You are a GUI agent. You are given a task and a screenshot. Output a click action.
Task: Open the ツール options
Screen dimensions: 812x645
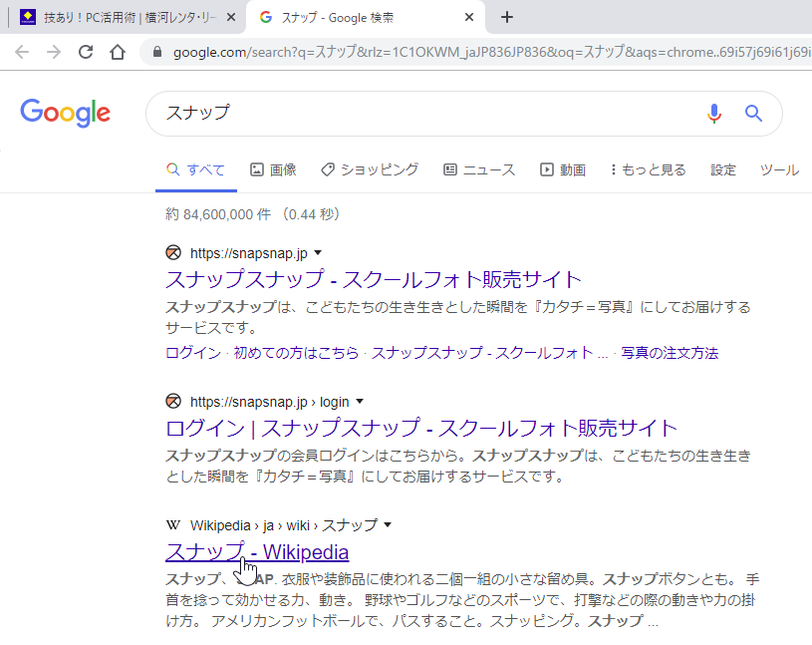pyautogui.click(x=779, y=169)
